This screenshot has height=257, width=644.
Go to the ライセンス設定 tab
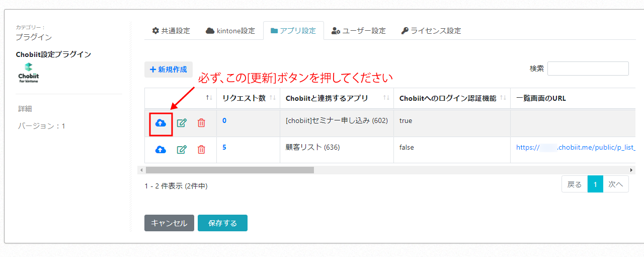click(431, 31)
